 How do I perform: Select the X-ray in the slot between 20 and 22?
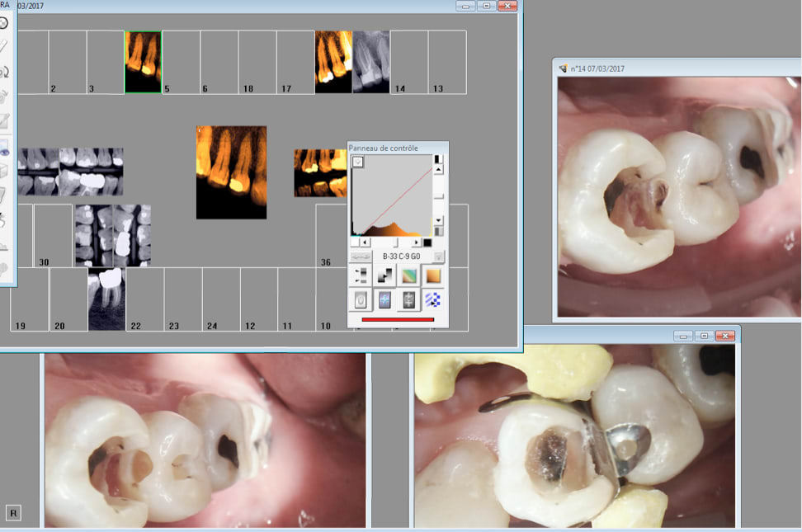pos(106,299)
